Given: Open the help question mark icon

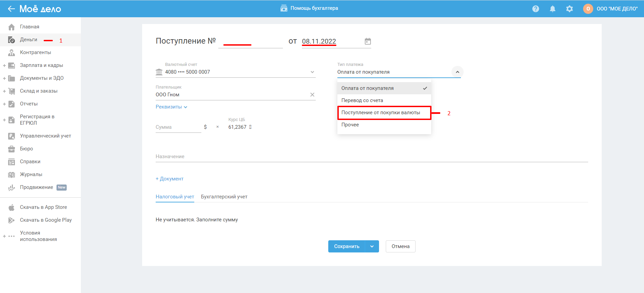Looking at the screenshot, I should [535, 9].
